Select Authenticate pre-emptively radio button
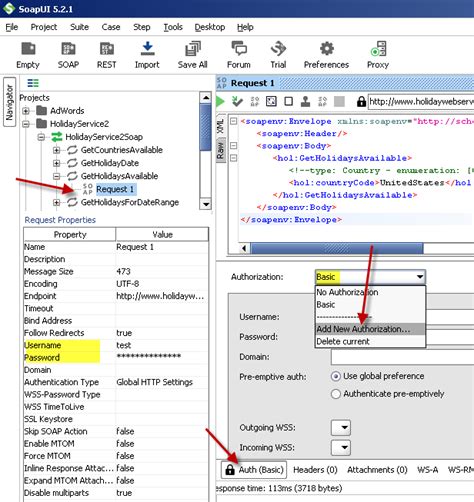 point(336,394)
